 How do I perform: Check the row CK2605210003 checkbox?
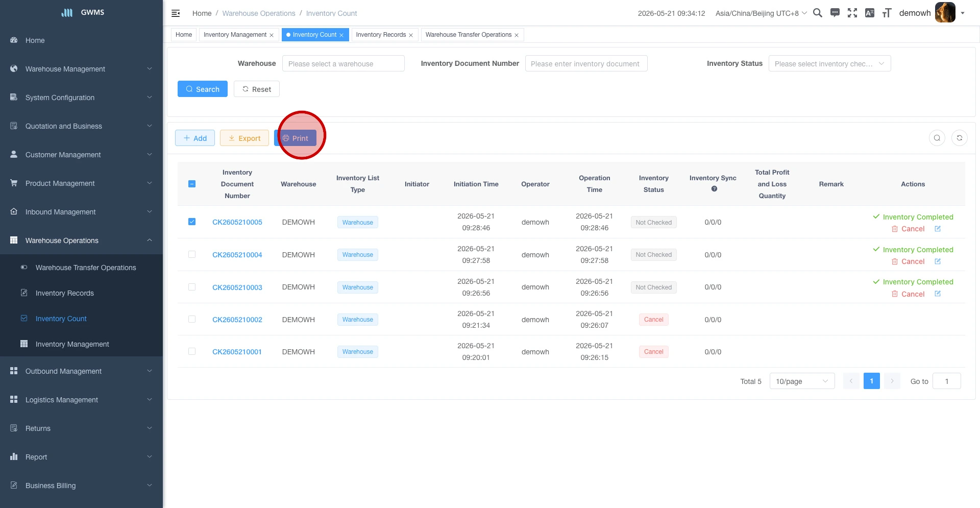click(x=192, y=287)
